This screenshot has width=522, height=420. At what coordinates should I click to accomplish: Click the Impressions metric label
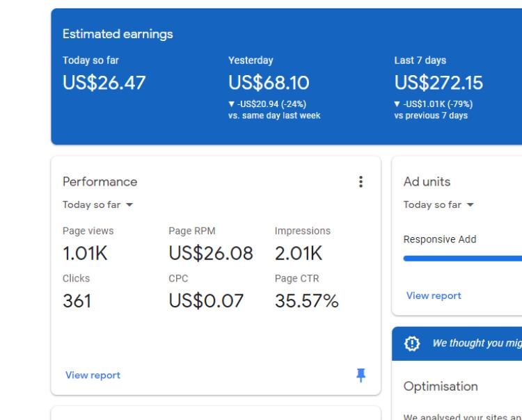[x=303, y=231]
